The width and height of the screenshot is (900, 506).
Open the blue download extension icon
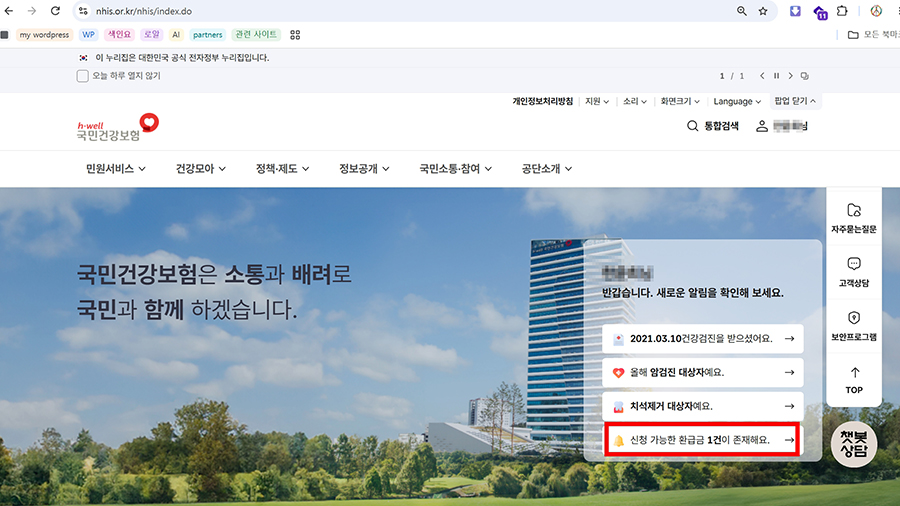click(795, 11)
